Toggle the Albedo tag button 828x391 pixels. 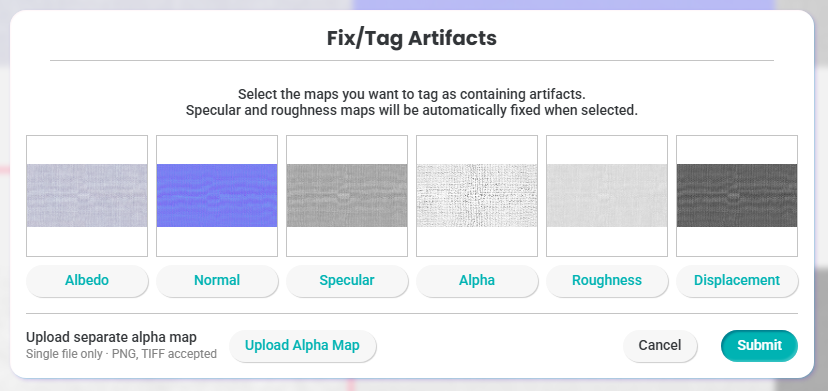(x=87, y=281)
